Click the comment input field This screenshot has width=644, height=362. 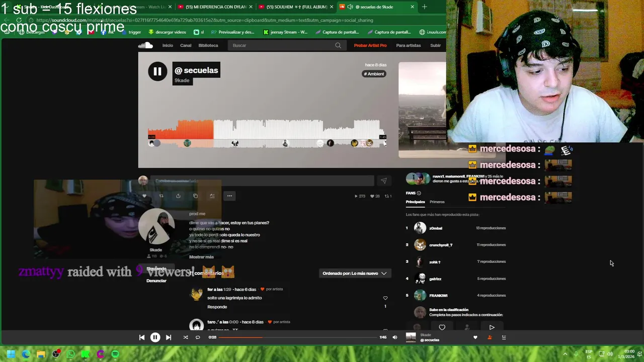coord(262,180)
